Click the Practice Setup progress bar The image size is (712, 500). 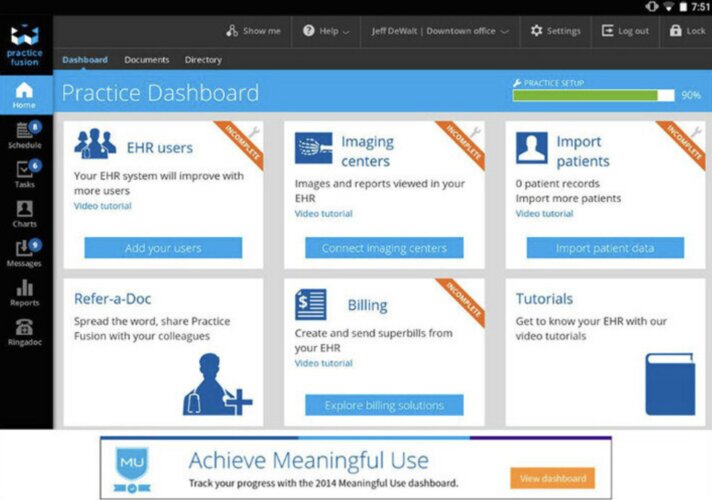(593, 95)
